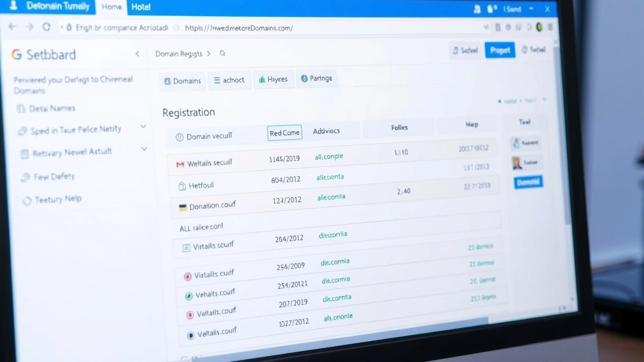Click the blue Prepet button
Screen dimensions: 644x362
tap(500, 50)
